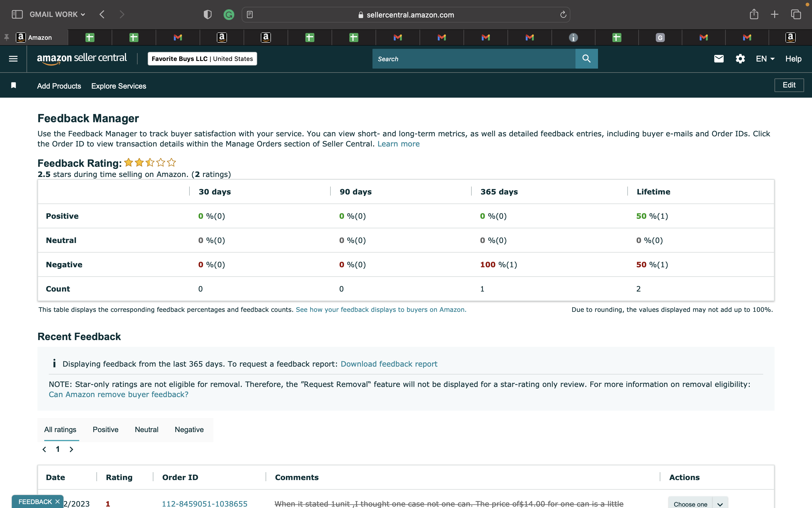Viewport: 812px width, 508px height.
Task: Toggle the Safari sidebar icon
Action: point(17,14)
